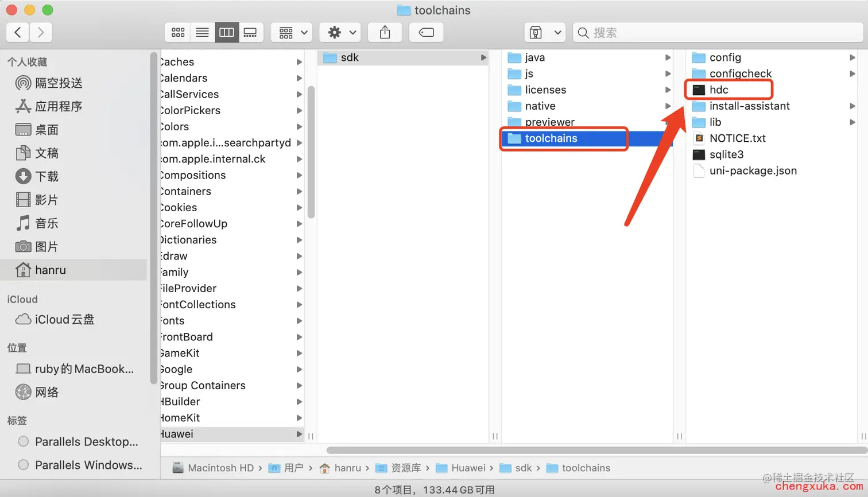The image size is (868, 497).
Task: Open the toolbar dropdown beside the search field
Action: pos(544,32)
